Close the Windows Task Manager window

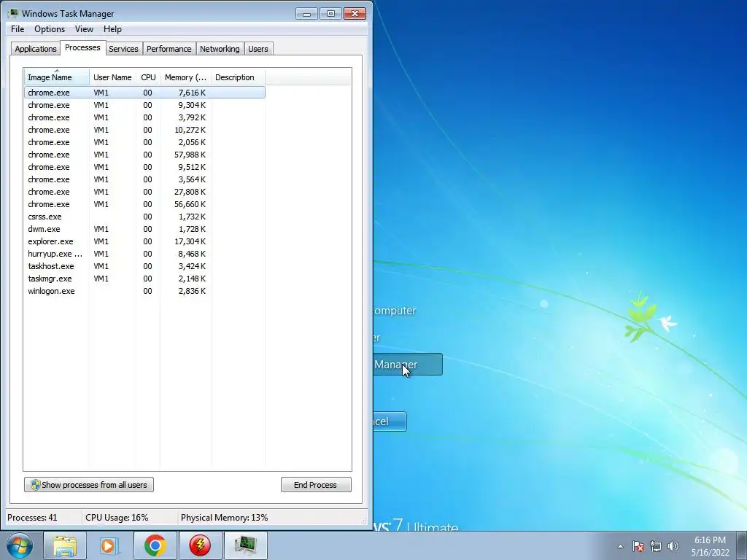(x=355, y=13)
